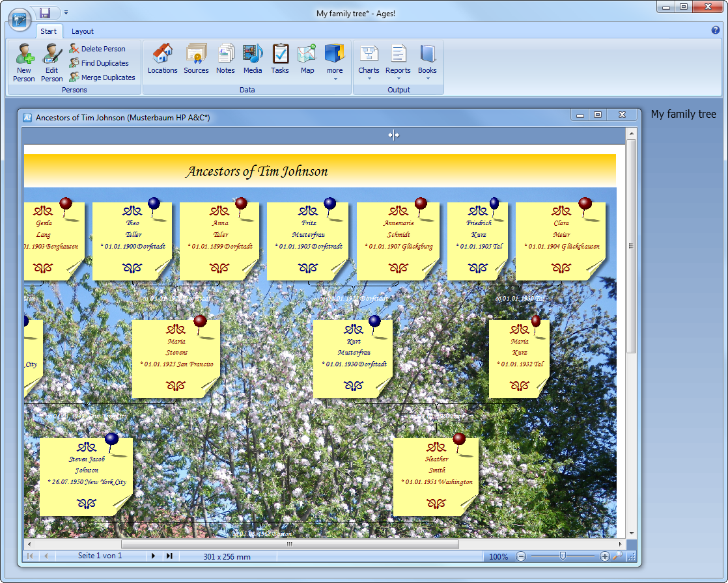
Task: Click Find Duplicates button
Action: [99, 63]
